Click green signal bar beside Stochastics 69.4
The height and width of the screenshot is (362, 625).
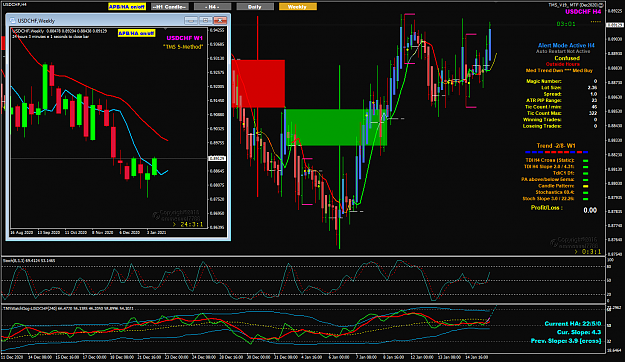586,193
